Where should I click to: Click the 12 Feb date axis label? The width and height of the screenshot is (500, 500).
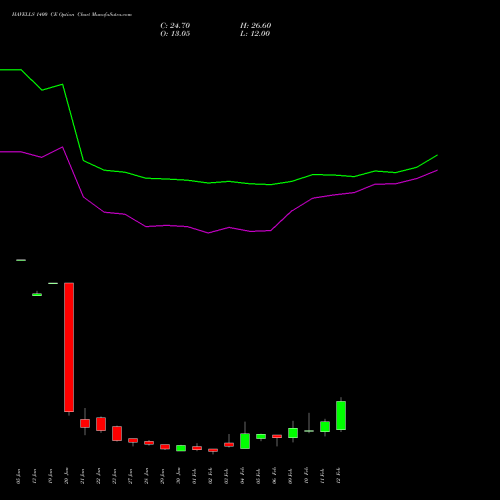pos(339,476)
